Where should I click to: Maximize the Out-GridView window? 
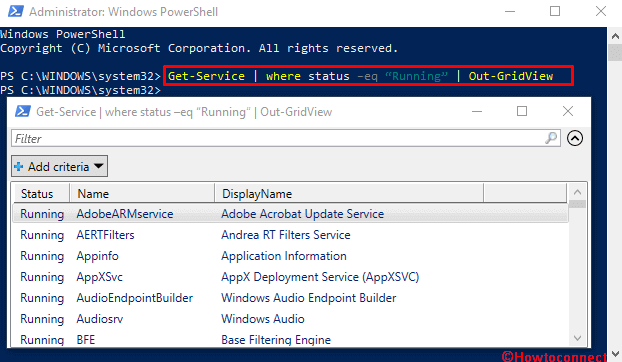pos(522,111)
